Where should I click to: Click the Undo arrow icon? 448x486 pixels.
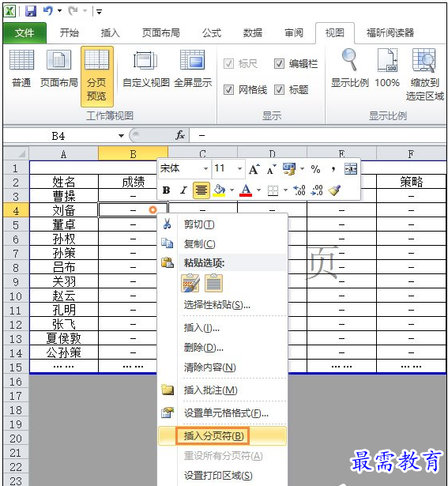click(47, 11)
